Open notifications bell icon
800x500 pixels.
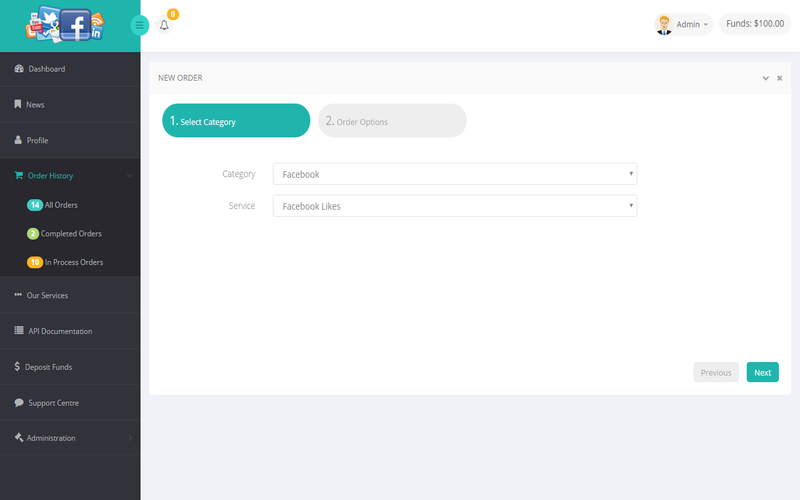coord(164,25)
